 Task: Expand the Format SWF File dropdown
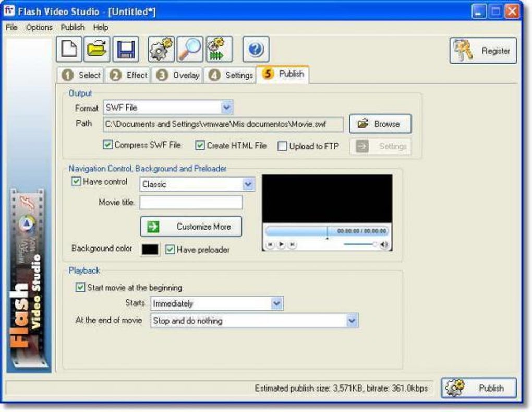click(x=227, y=108)
